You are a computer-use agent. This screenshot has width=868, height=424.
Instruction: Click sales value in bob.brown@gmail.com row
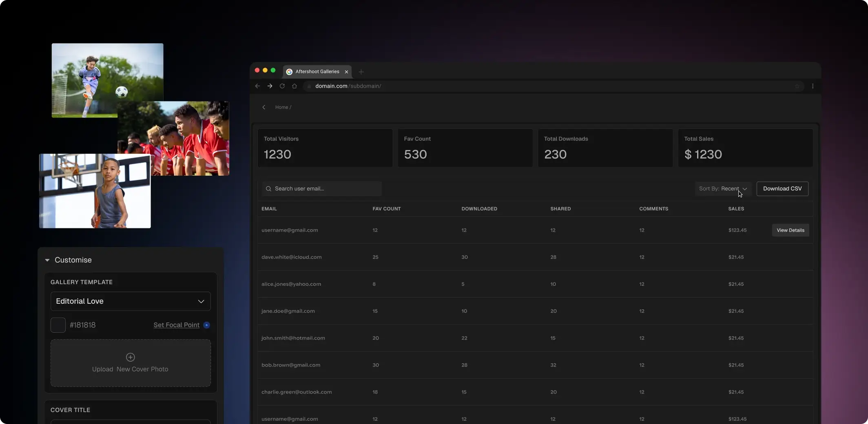pyautogui.click(x=736, y=365)
